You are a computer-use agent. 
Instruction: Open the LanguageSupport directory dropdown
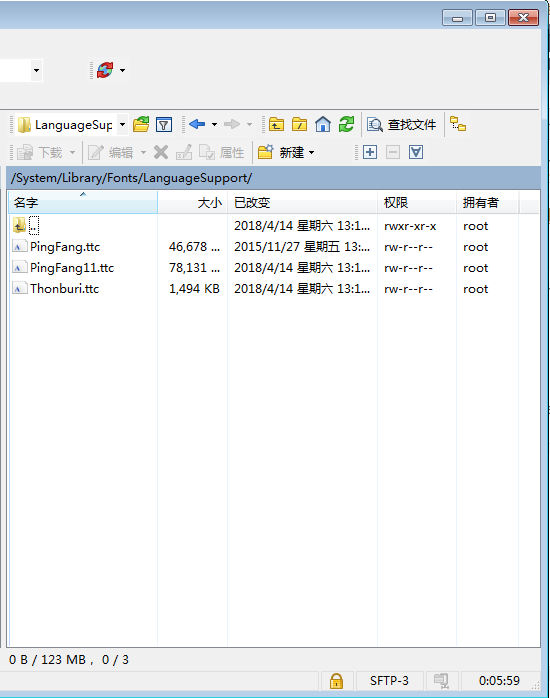click(x=122, y=125)
